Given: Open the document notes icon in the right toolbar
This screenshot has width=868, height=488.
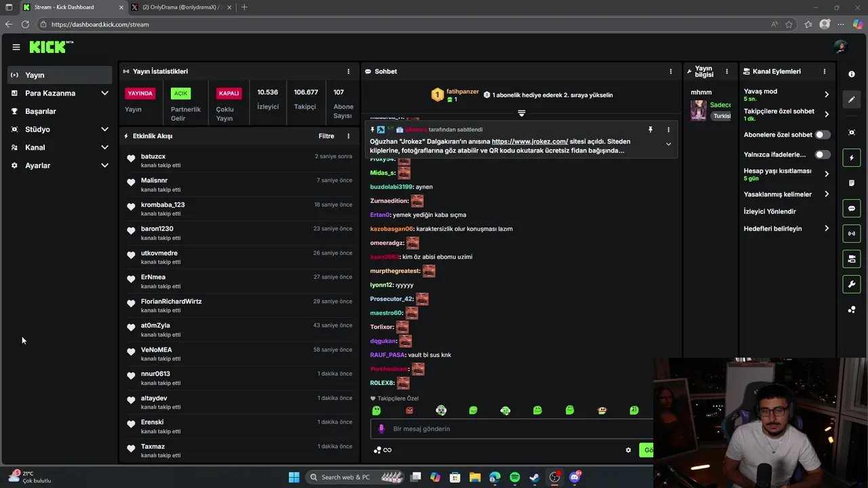Looking at the screenshot, I should [852, 183].
